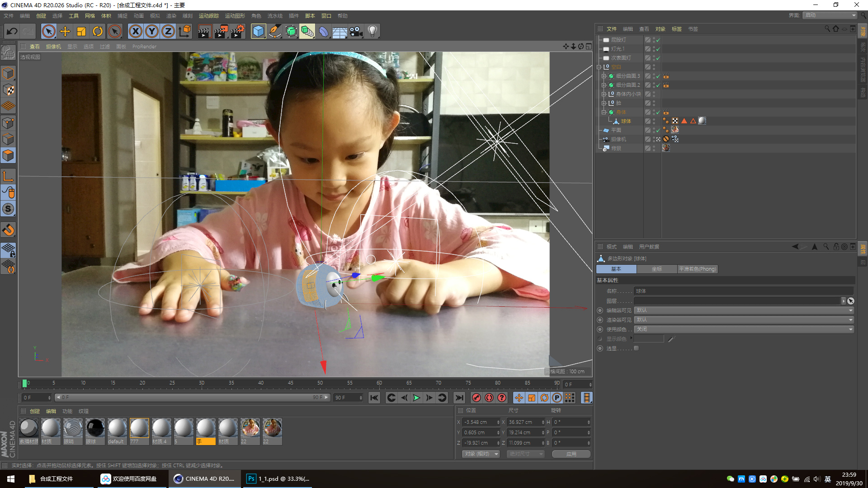Open 编辑器可见 dropdown

coord(744,310)
